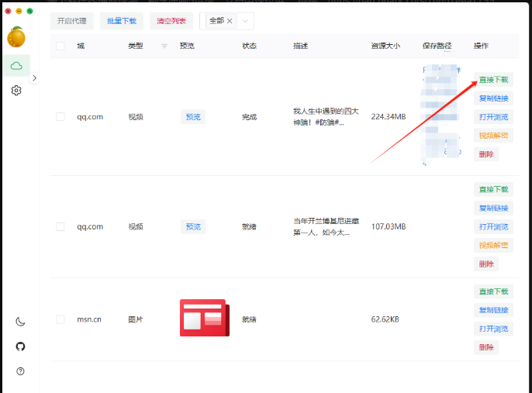Click 视频解密 for the 107.03MB video
The image size is (532, 393).
(494, 245)
